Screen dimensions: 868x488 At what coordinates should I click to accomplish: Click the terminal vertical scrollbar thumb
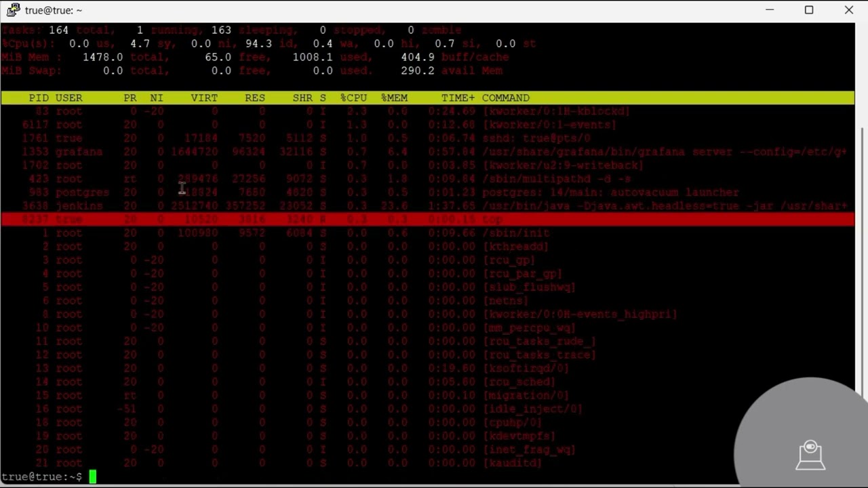(x=861, y=263)
